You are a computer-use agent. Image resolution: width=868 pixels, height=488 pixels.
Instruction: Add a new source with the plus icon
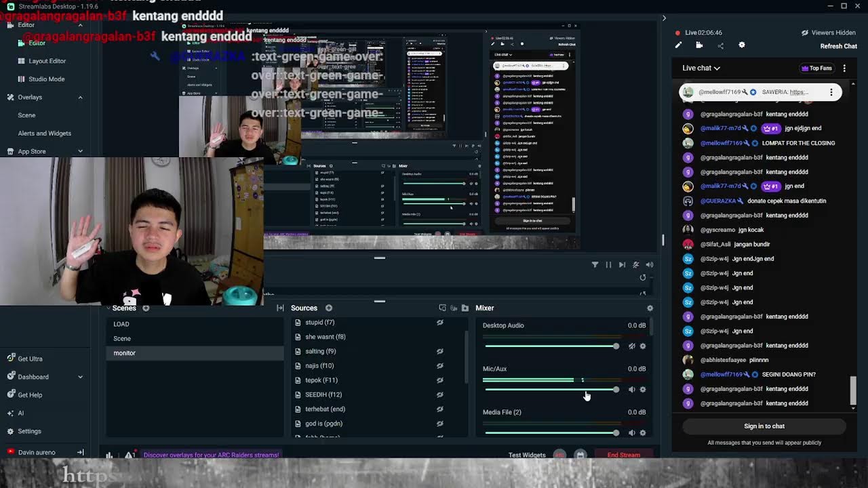tap(329, 308)
